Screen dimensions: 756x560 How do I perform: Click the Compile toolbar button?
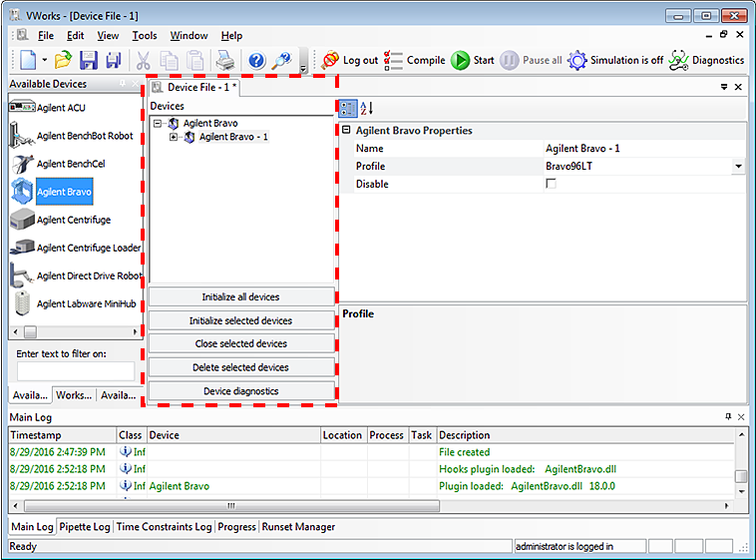point(415,60)
